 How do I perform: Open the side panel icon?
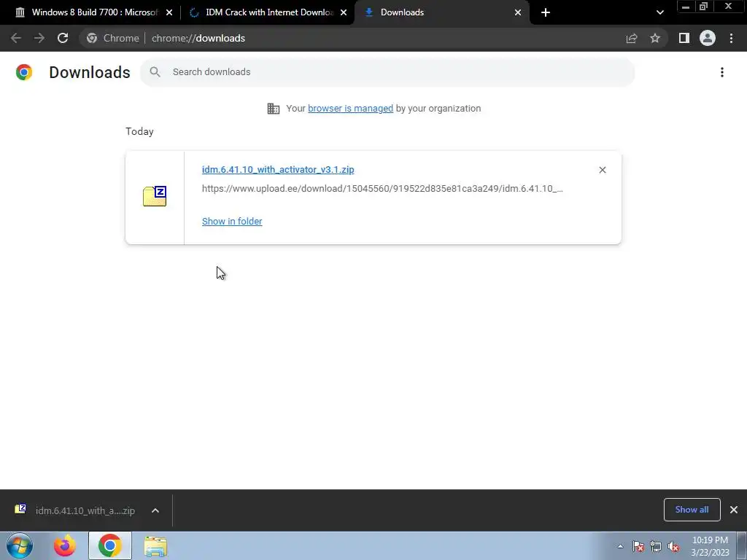click(684, 38)
